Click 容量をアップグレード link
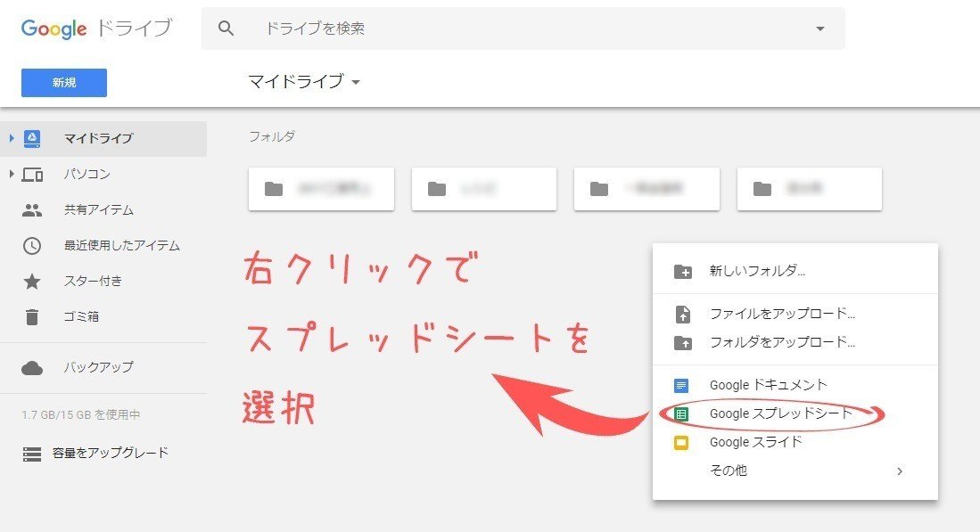Viewport: 980px width, 532px height. point(111,453)
